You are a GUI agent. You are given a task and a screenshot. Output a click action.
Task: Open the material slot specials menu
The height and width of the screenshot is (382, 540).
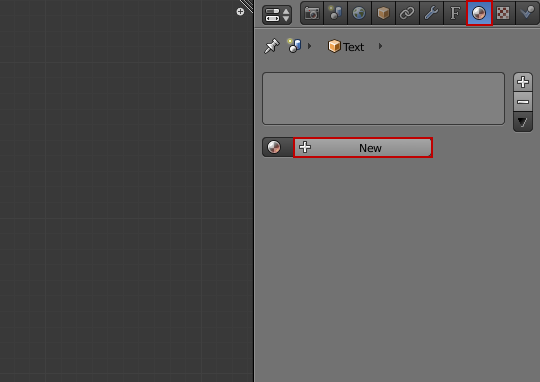point(523,122)
